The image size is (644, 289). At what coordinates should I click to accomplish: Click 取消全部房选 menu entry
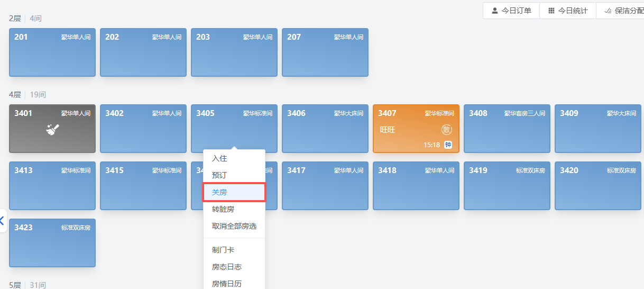click(234, 226)
